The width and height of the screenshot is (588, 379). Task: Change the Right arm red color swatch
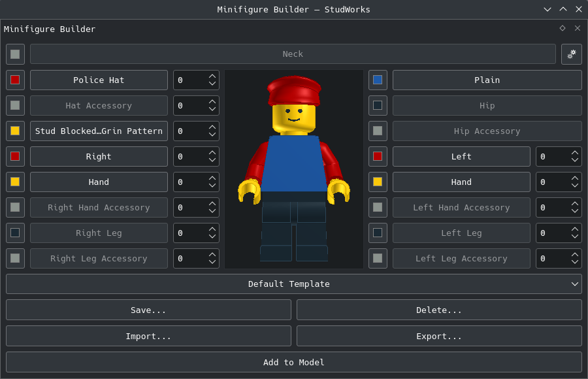[16, 156]
